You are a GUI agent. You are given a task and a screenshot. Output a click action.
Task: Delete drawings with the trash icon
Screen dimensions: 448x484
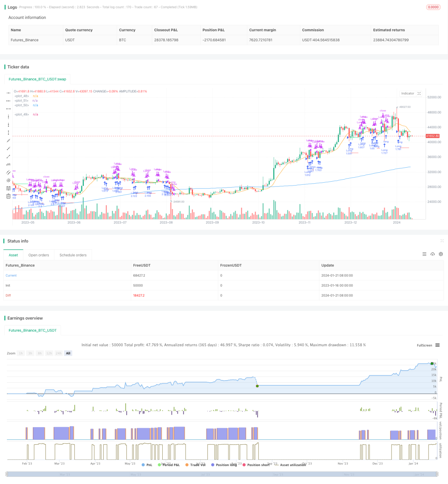point(8,196)
